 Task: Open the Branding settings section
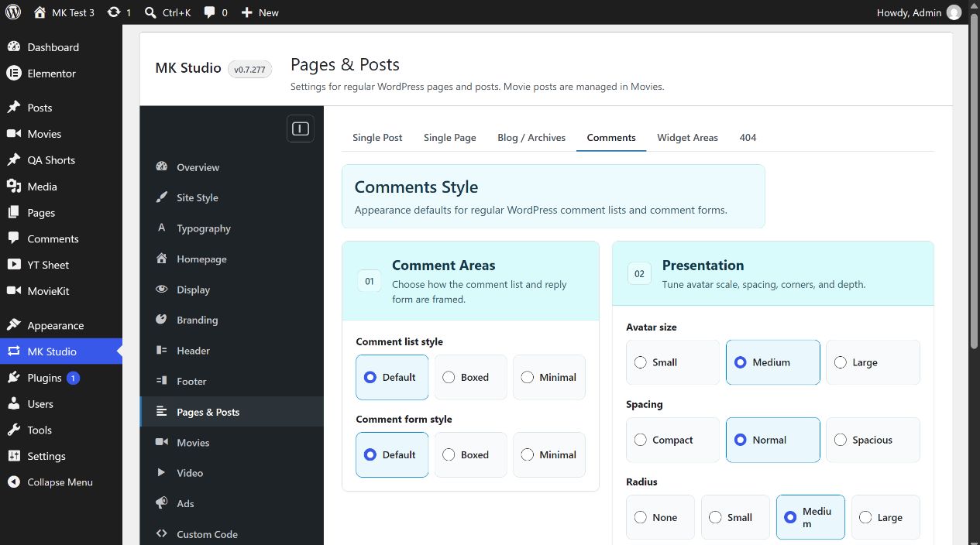[x=232, y=320]
